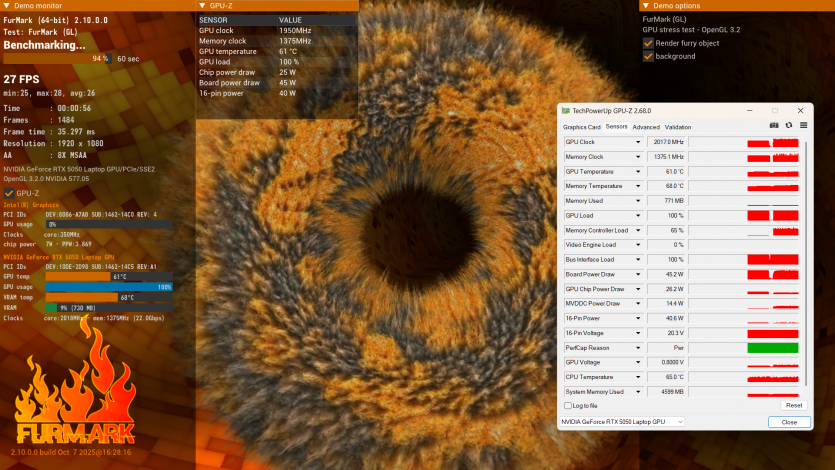Disable the GPU-Z checkbox in Demo monitor
This screenshot has height=470, width=835.
point(9,193)
